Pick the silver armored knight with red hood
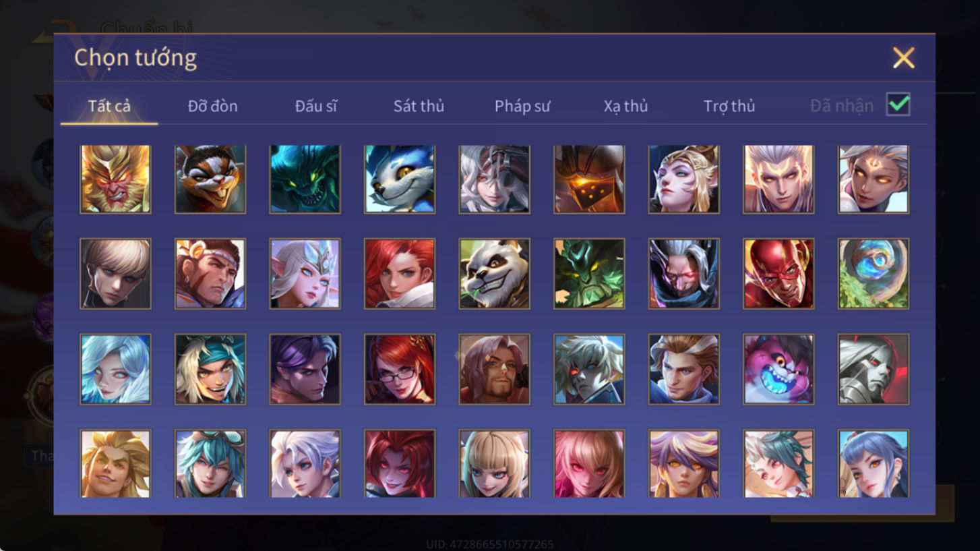 tap(874, 370)
